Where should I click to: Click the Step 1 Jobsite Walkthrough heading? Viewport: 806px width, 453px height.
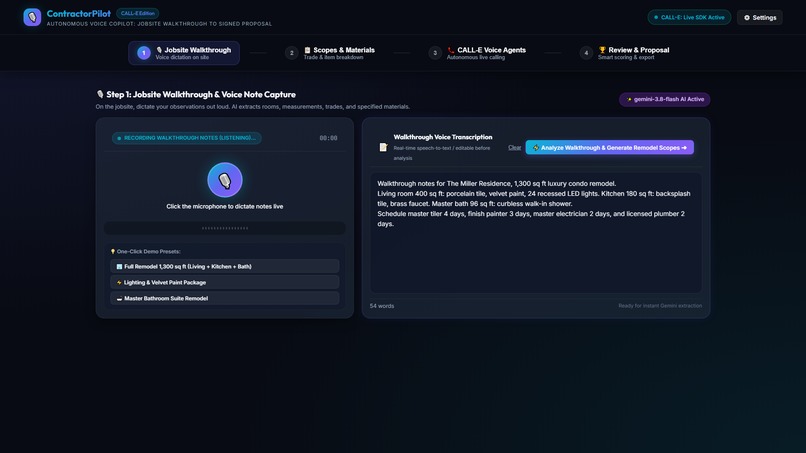pyautogui.click(x=196, y=95)
